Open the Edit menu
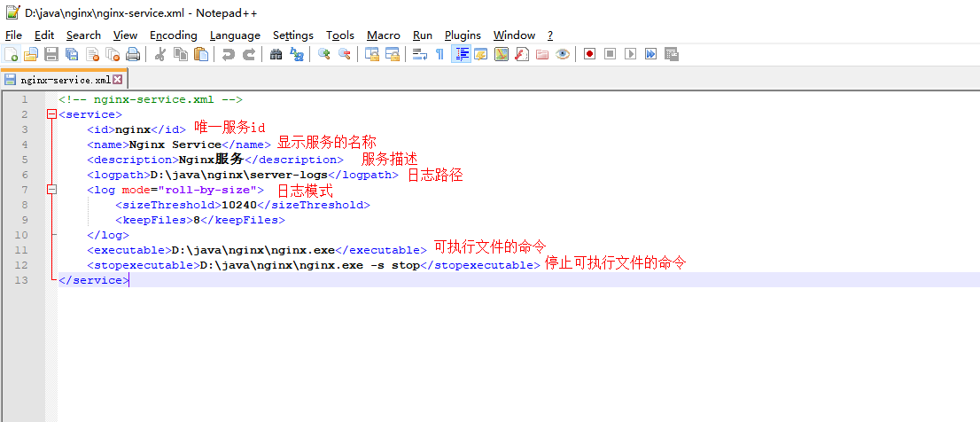 point(44,35)
